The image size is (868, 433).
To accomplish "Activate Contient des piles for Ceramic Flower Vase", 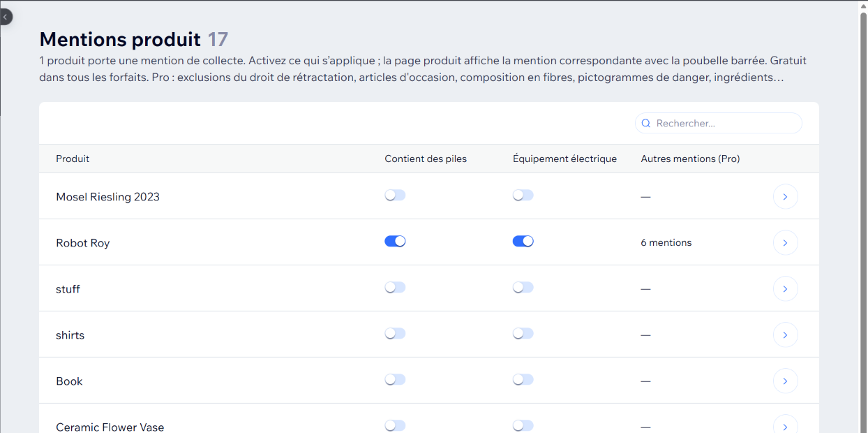I will (395, 426).
